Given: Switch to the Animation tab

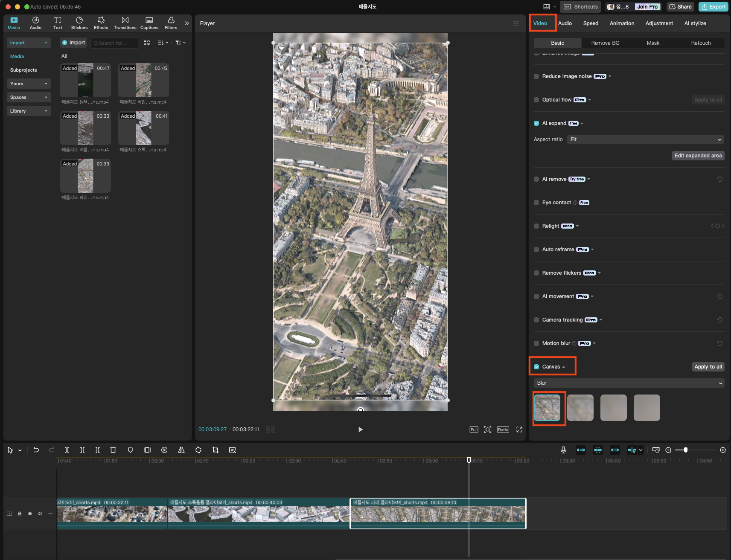Looking at the screenshot, I should pyautogui.click(x=622, y=23).
